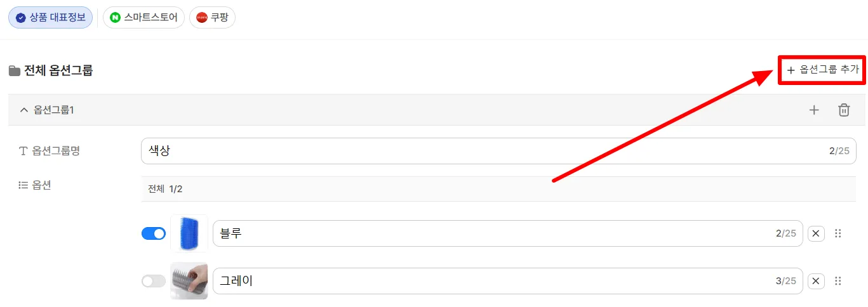Click the folder icon next to 전체 옵션그룹
This screenshot has height=307, width=868.
pos(14,71)
